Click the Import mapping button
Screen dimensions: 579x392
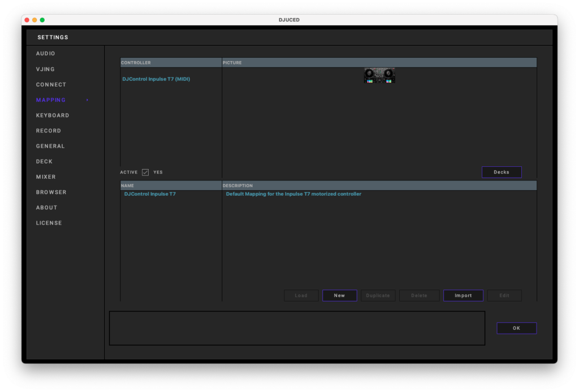pos(463,295)
